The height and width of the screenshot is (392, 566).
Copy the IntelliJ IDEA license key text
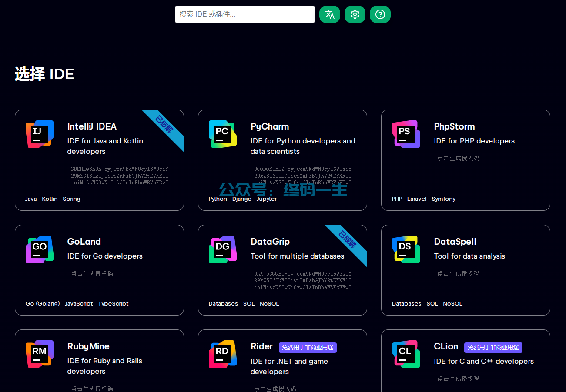coord(120,176)
